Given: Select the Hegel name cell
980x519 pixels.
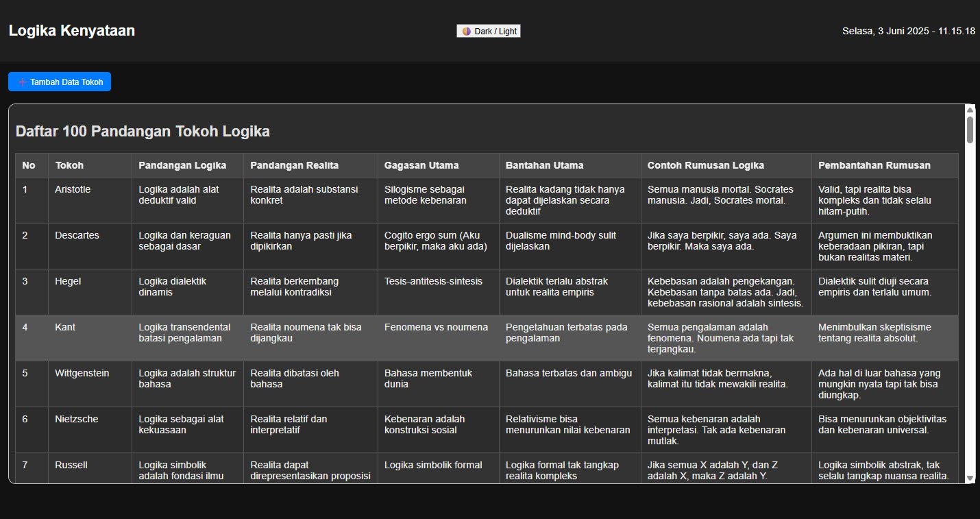Looking at the screenshot, I should coord(90,292).
